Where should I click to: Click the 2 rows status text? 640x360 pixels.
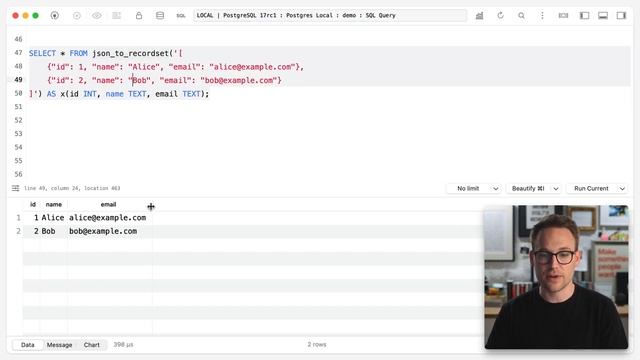[x=317, y=345]
